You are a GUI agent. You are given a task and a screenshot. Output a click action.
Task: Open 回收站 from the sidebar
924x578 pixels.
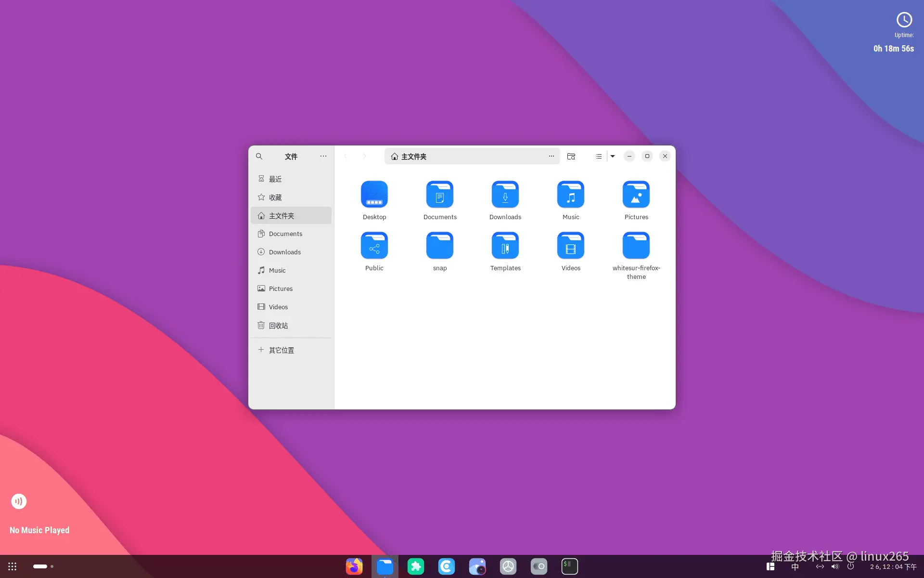click(278, 326)
